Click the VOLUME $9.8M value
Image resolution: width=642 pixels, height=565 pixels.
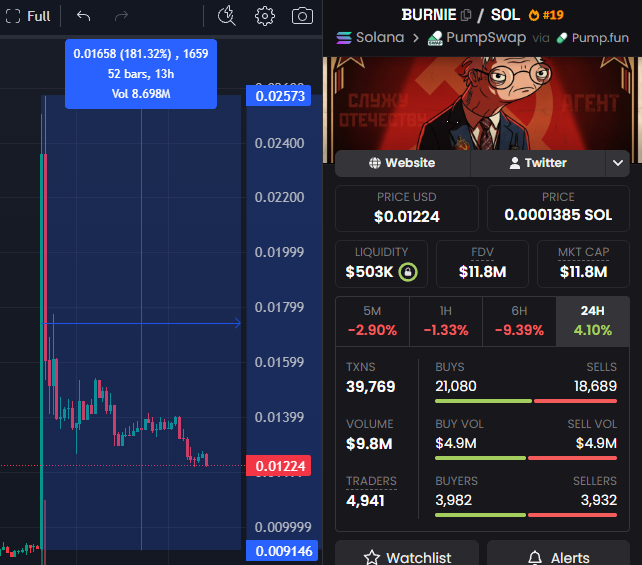click(x=369, y=443)
